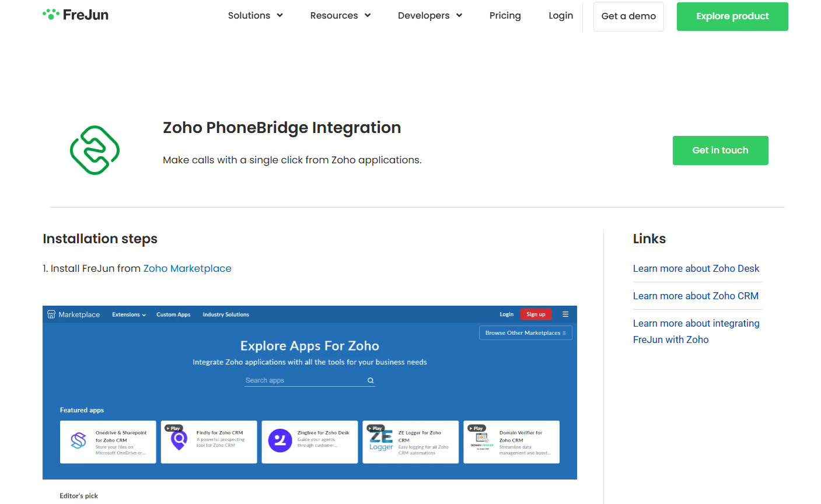The width and height of the screenshot is (821, 504).
Task: Open the Zoho Marketplace link in step 1
Action: tap(187, 268)
